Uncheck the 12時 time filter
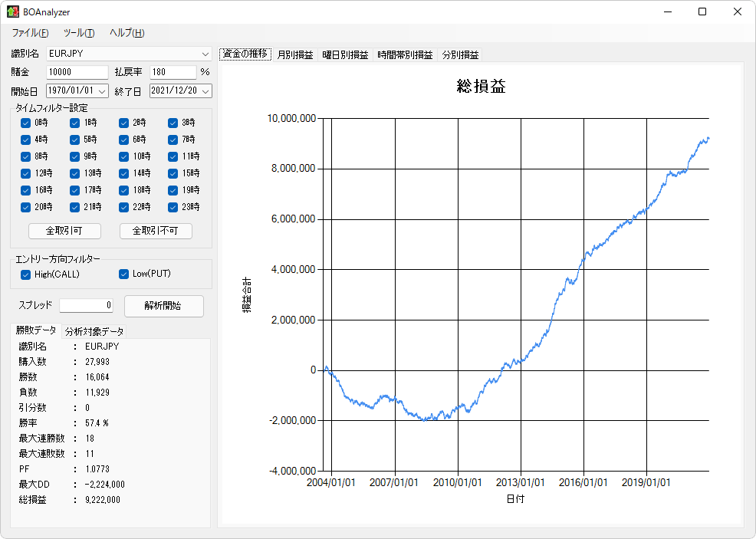756x539 pixels. pos(25,173)
